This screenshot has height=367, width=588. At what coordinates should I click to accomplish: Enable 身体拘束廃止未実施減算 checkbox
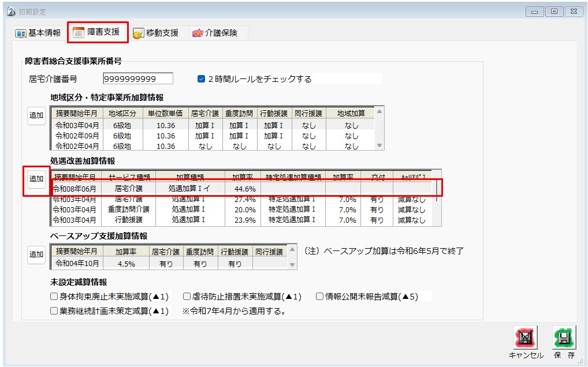point(54,297)
